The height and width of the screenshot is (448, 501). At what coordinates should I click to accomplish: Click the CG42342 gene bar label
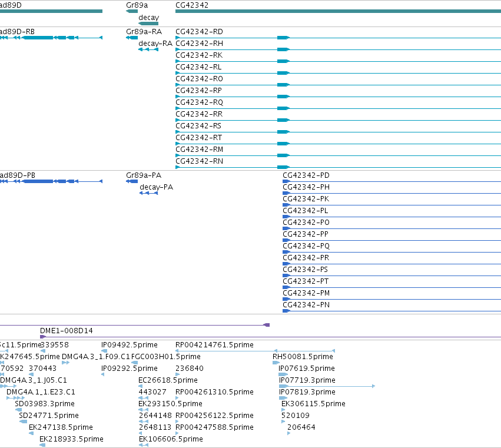(x=192, y=5)
